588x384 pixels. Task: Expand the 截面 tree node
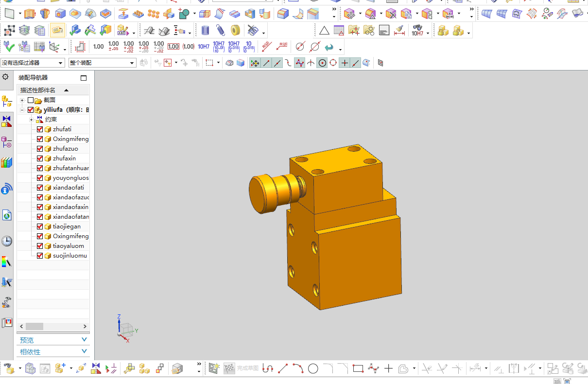pyautogui.click(x=22, y=100)
